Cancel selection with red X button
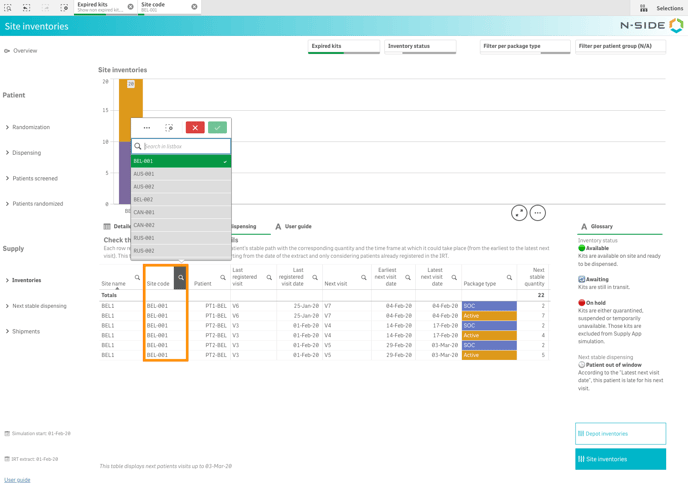The width and height of the screenshot is (688, 486). [x=195, y=128]
